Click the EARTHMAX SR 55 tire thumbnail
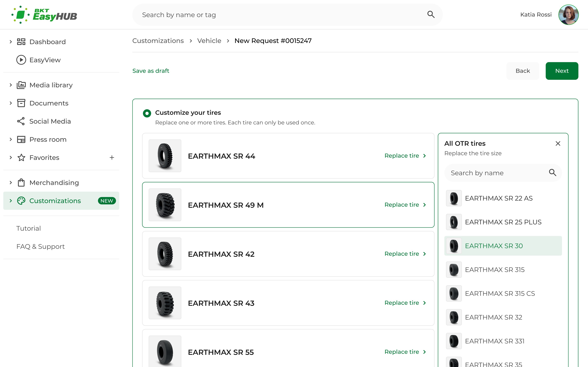 (165, 351)
